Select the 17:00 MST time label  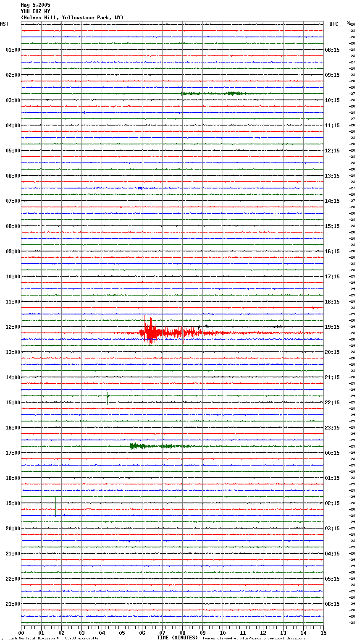pos(13,453)
